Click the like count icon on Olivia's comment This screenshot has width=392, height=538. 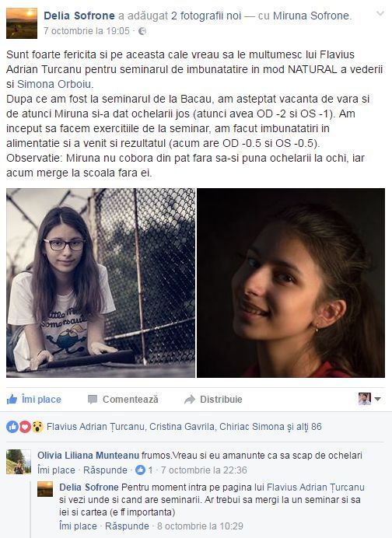click(140, 470)
